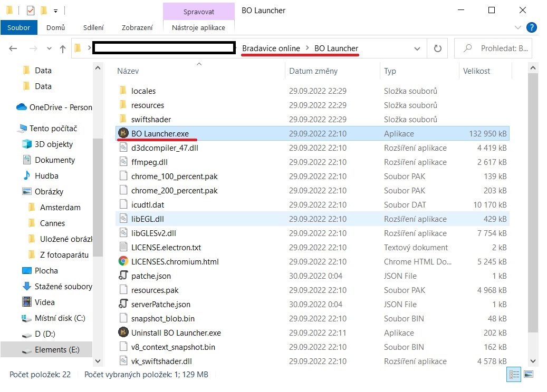Open the address bar history dropdown

tap(418, 48)
